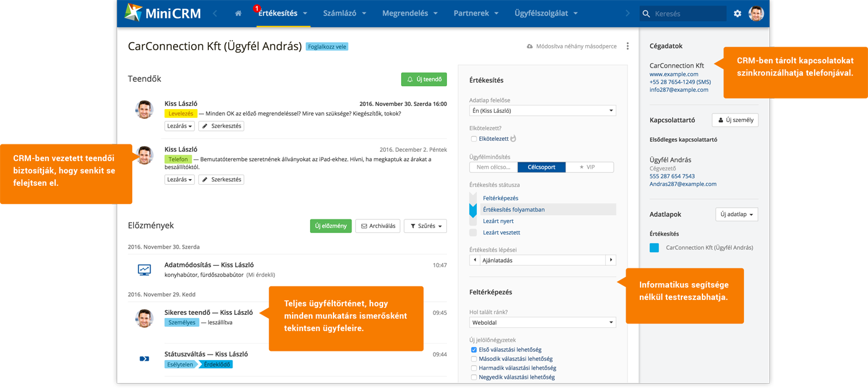This screenshot has height=388, width=868.
Task: Check Második választási lehetőség
Action: coord(474,359)
